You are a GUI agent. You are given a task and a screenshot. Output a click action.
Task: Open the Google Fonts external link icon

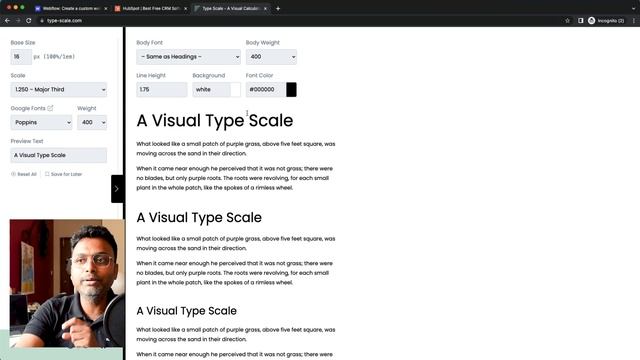click(50, 108)
